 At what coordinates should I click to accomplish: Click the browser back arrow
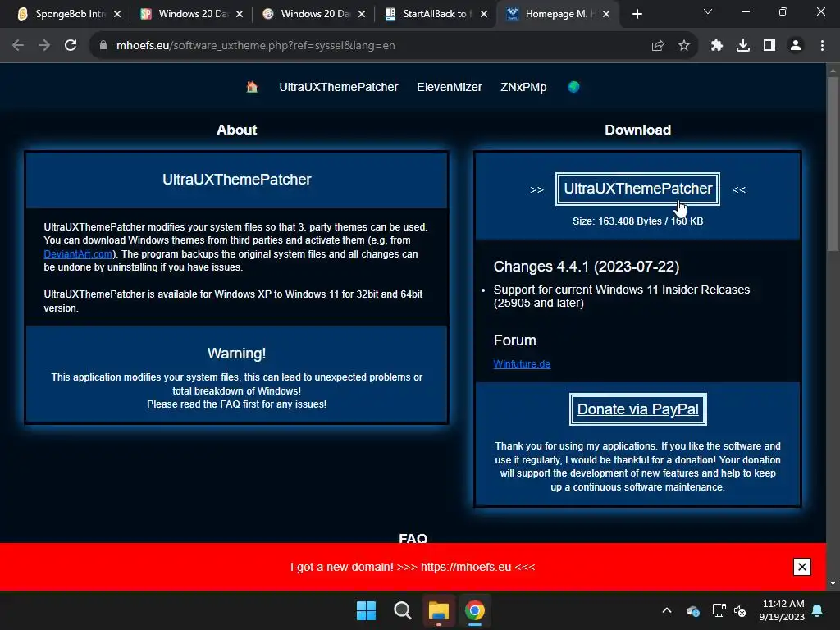pos(18,46)
